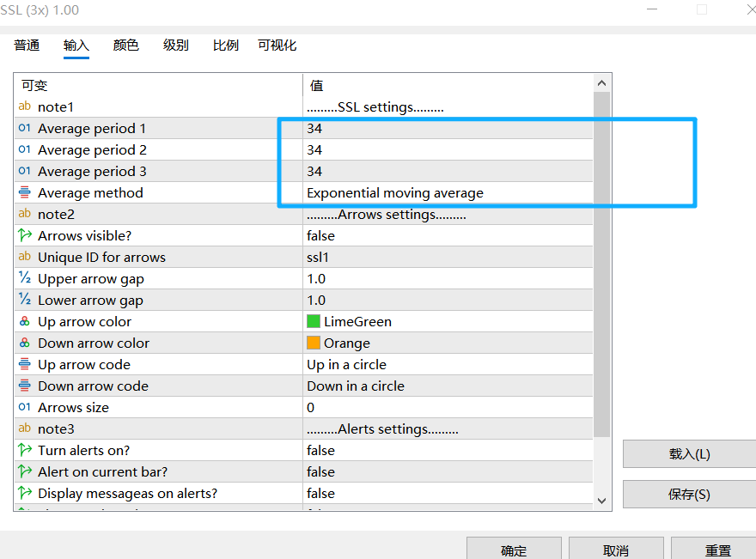Screen dimensions: 756x559
Task: Click the string icon beside note1
Action: pos(25,106)
